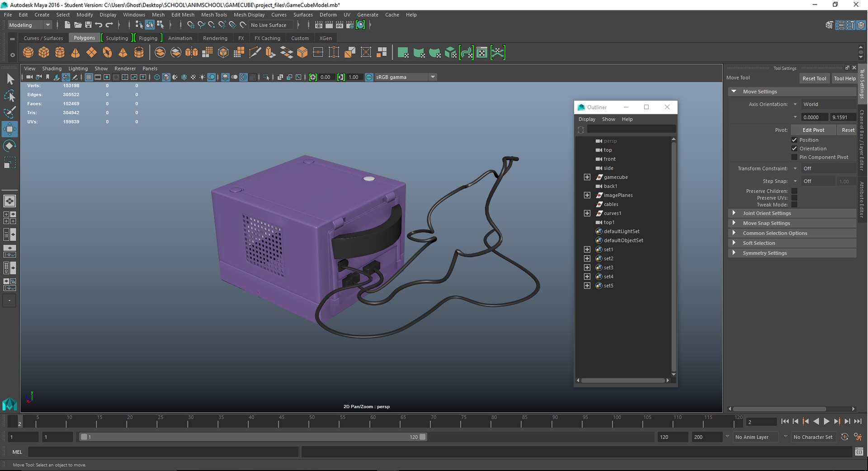Collapse the Move Settings section
The width and height of the screenshot is (868, 471).
792,91
